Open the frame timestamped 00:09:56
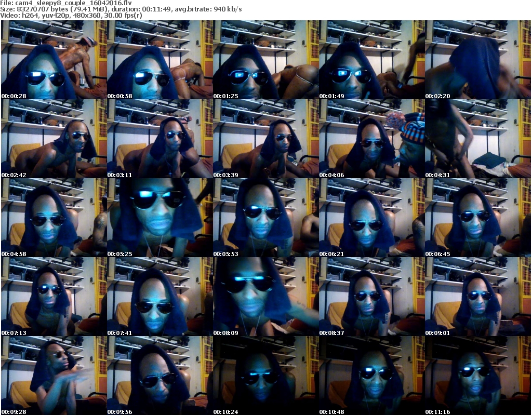532x415 pixels. 160,376
